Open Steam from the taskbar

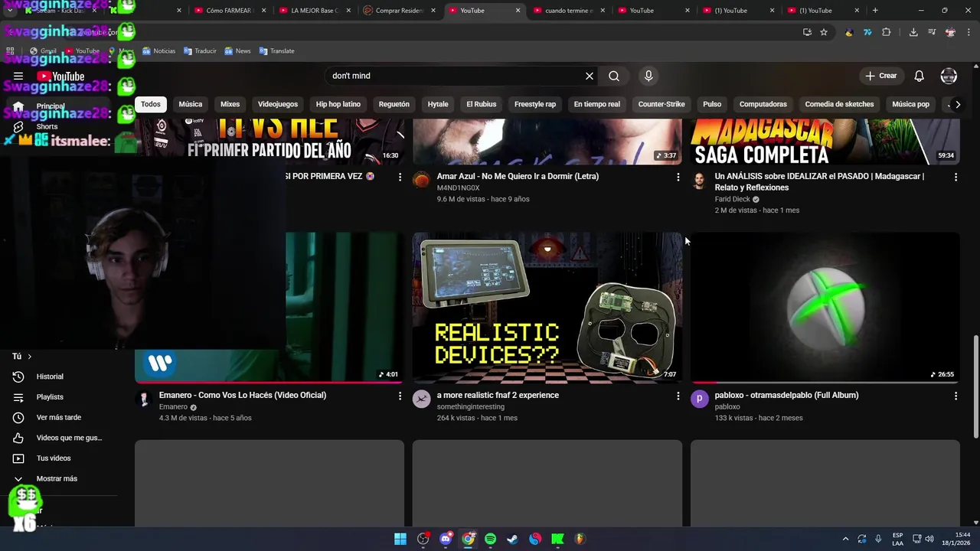pyautogui.click(x=512, y=539)
